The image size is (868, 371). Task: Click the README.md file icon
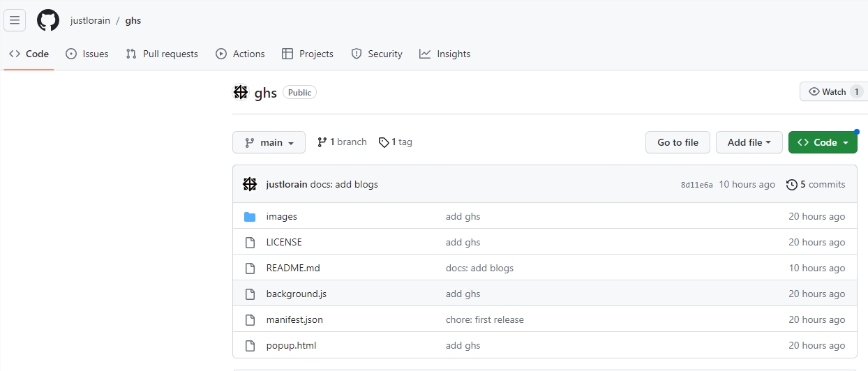click(250, 268)
